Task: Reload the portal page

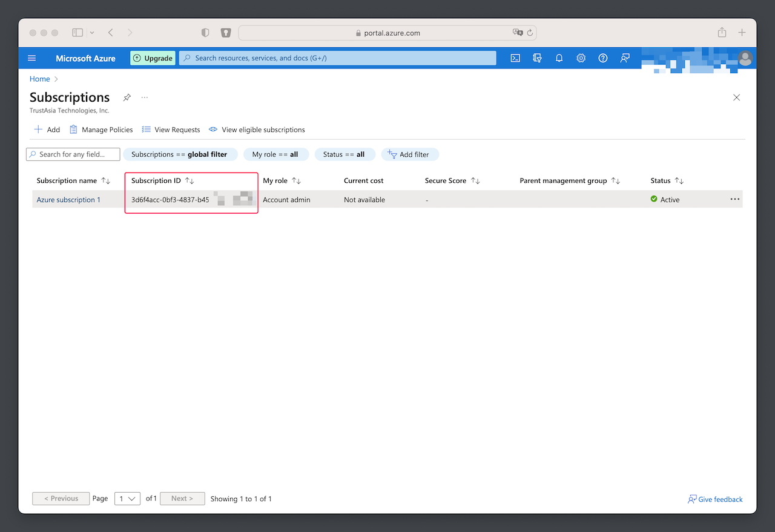Action: coord(530,33)
